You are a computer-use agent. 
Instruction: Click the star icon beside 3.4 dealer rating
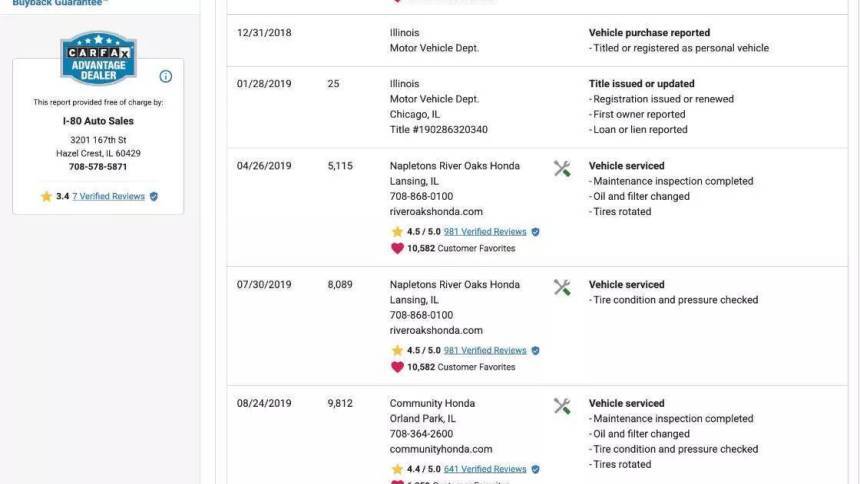click(46, 196)
